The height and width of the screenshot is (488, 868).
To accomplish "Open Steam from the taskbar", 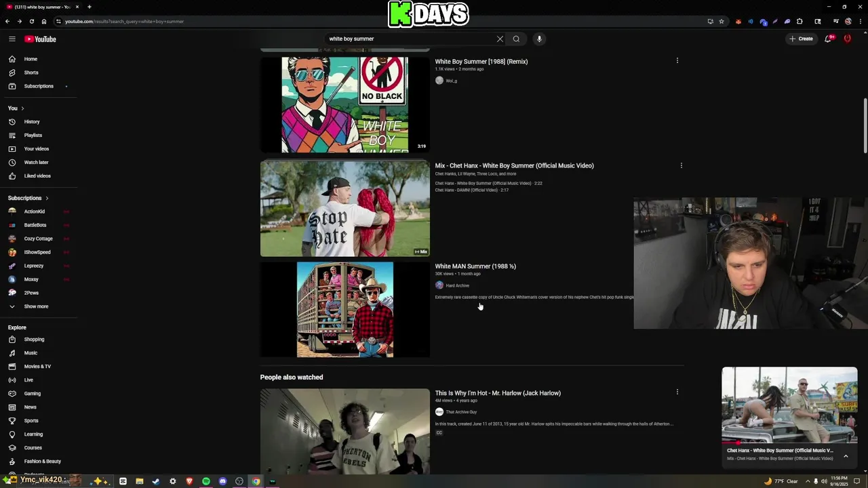I will pyautogui.click(x=156, y=481).
